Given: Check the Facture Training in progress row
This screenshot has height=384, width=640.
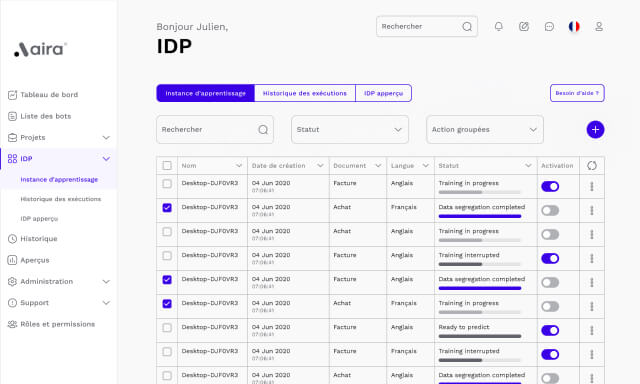Looking at the screenshot, I should pos(167,184).
